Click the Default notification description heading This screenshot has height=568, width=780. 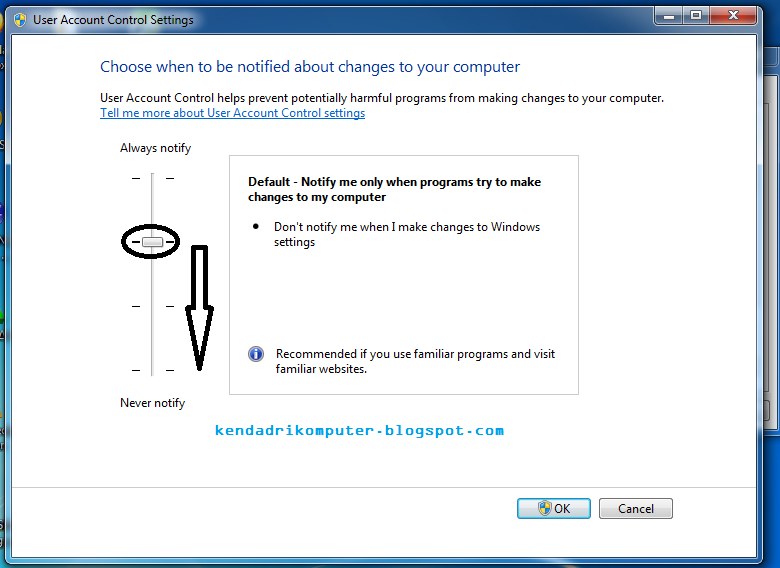(x=394, y=189)
